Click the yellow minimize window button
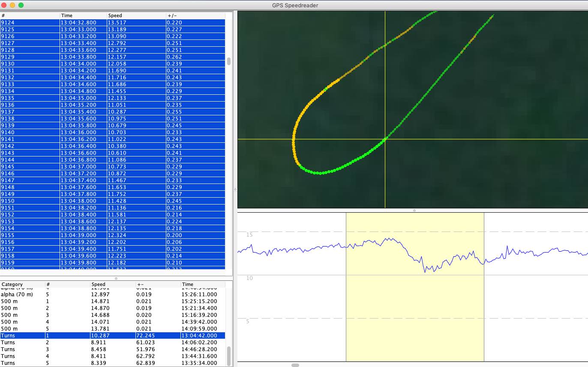The height and width of the screenshot is (367, 588). [x=12, y=5]
